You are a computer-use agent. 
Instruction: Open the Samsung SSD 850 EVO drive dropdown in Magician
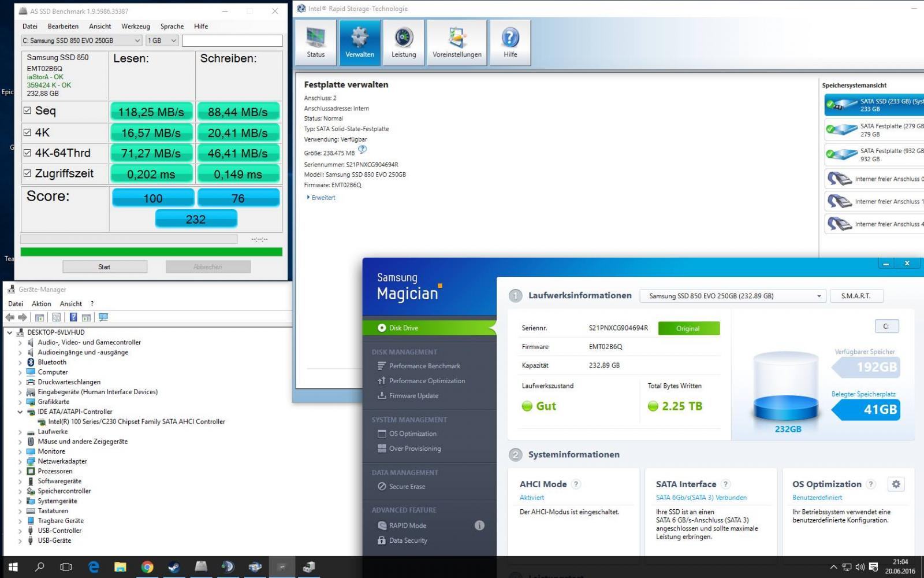click(733, 296)
